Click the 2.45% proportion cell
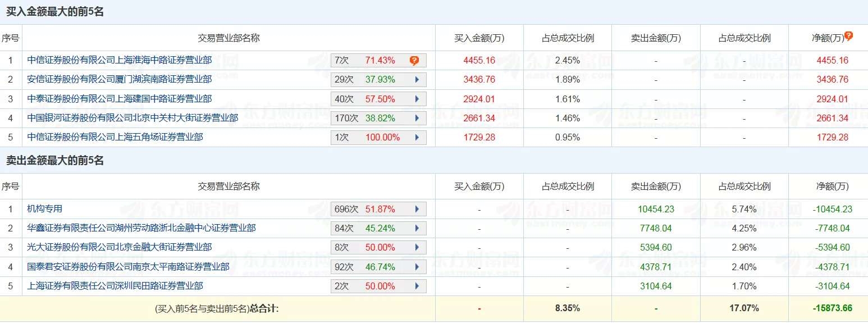 point(567,61)
